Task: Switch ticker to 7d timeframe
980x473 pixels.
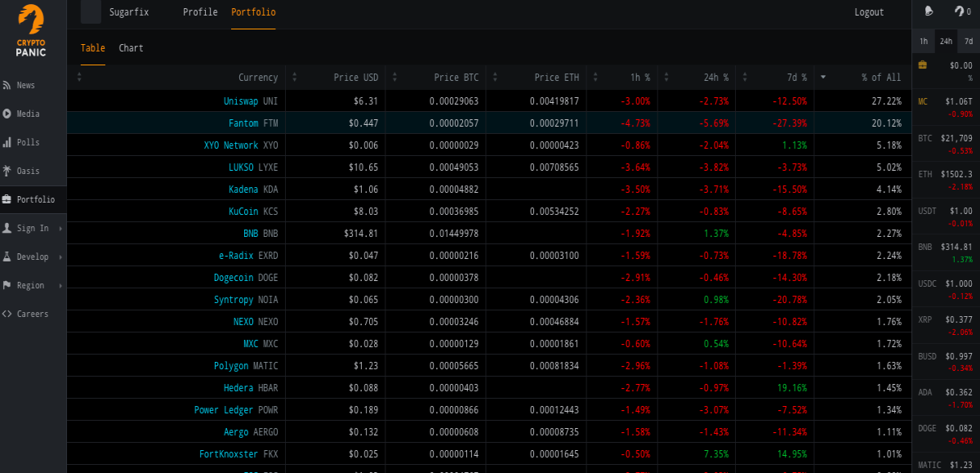Action: [x=969, y=41]
